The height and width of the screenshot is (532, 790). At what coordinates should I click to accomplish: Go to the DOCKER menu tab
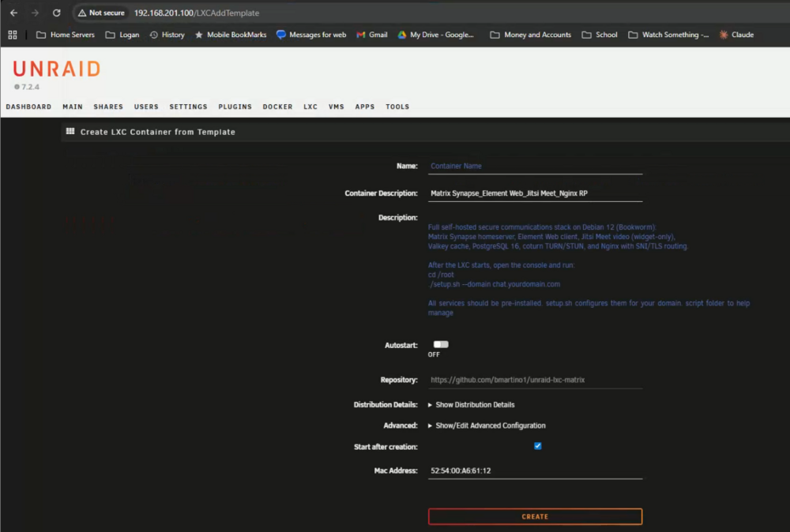(x=277, y=107)
